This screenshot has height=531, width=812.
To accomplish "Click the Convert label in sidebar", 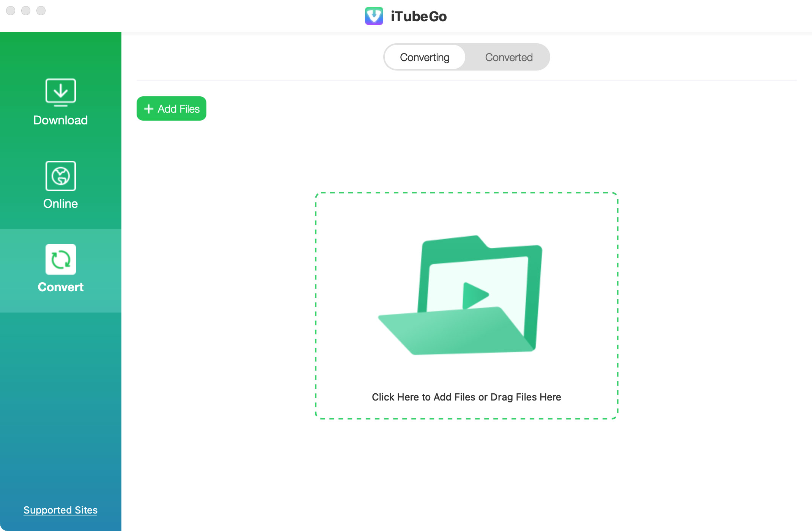I will click(61, 287).
